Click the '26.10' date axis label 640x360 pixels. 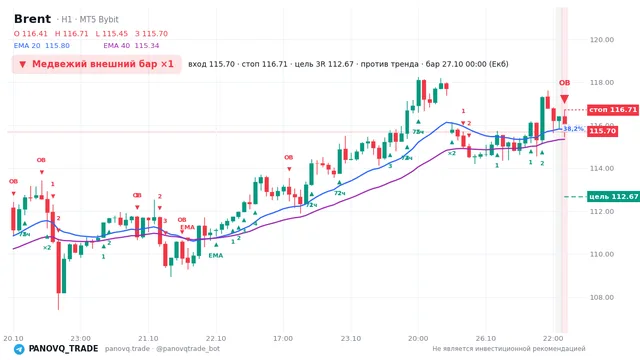click(486, 338)
